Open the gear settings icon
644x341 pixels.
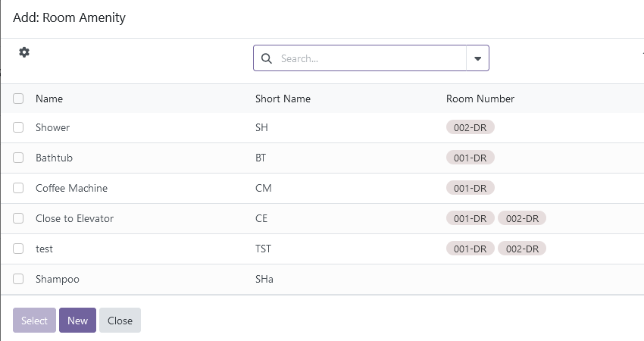[x=24, y=52]
